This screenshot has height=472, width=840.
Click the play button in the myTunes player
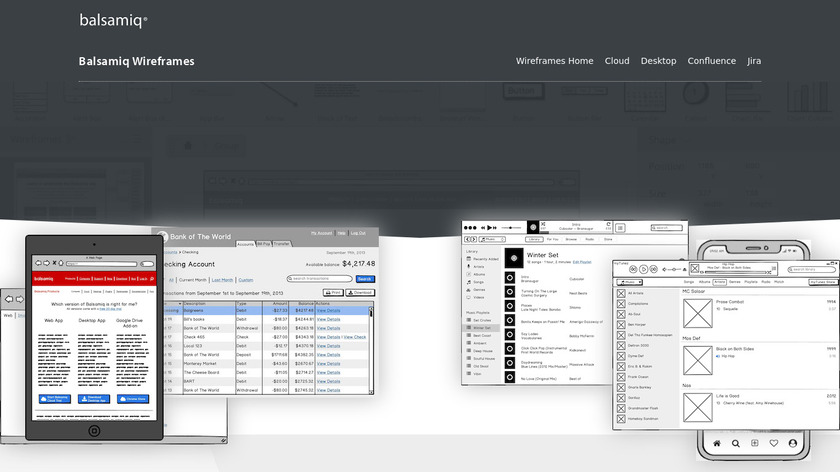tap(643, 269)
